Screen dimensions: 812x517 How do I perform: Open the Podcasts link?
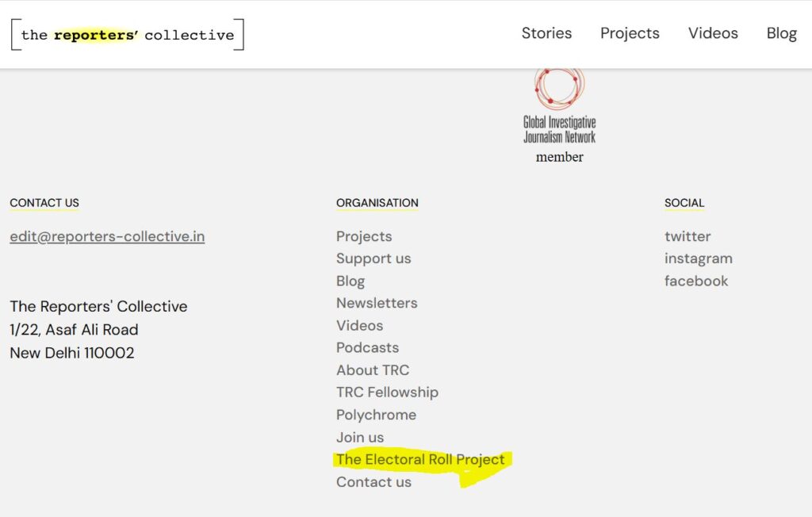(x=367, y=347)
